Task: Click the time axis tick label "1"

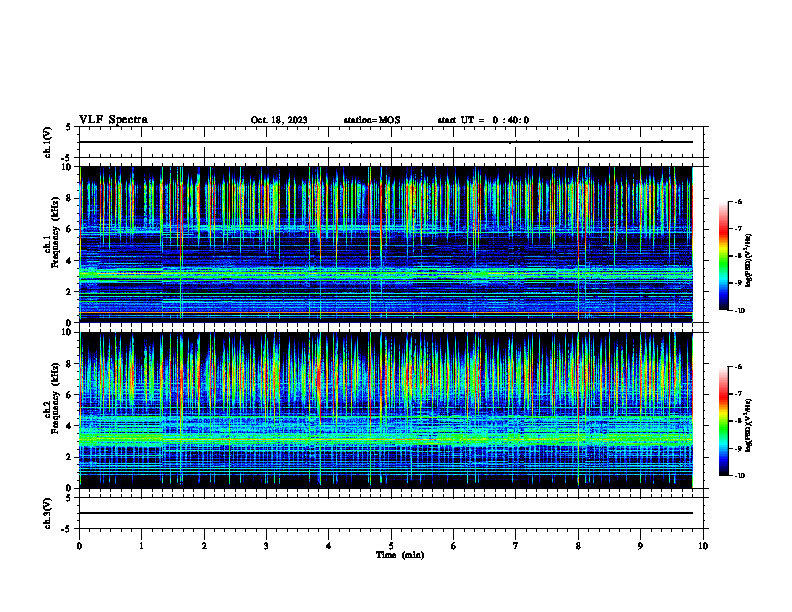Action: [141, 546]
